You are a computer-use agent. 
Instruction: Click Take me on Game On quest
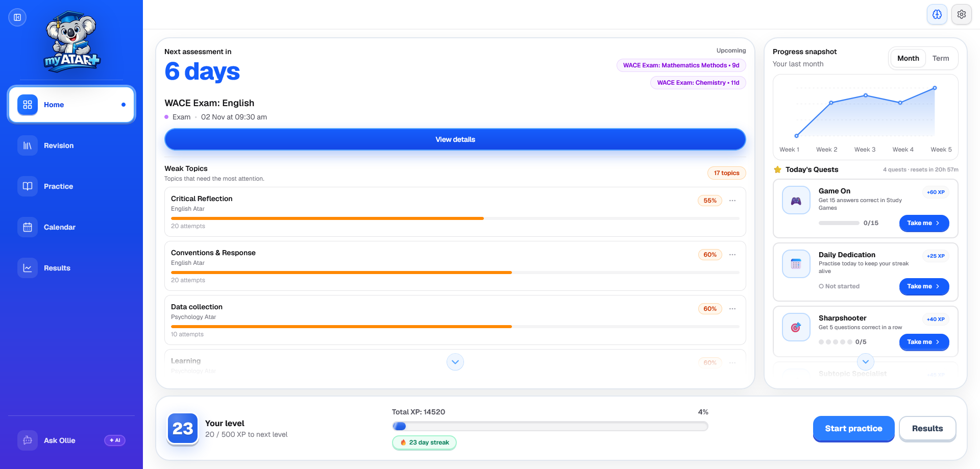point(924,223)
